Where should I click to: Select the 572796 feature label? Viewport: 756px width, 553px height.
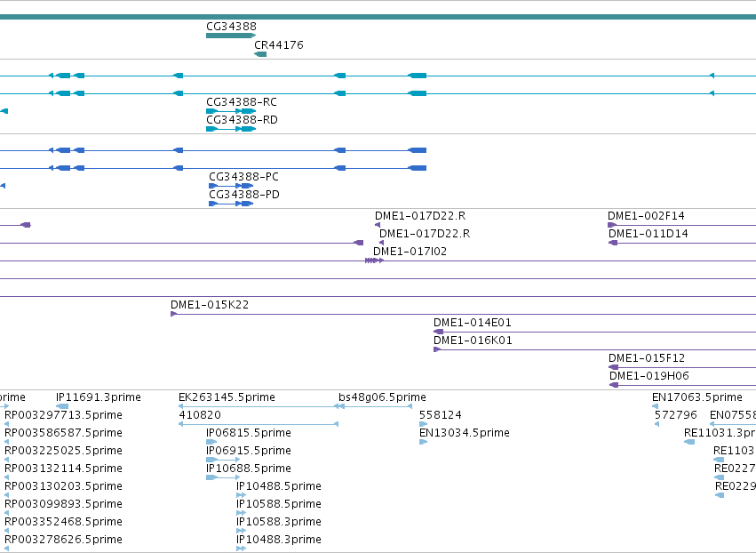click(x=676, y=415)
